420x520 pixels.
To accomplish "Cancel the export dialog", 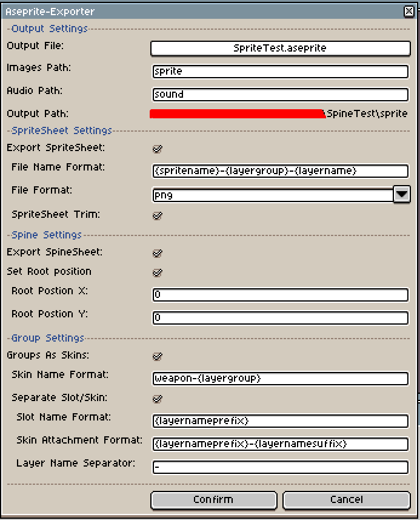I will coord(347,500).
